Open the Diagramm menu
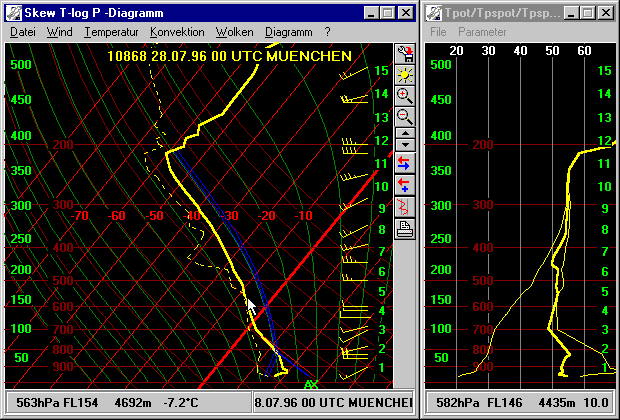Screen dimensions: 620x420 click(x=289, y=32)
